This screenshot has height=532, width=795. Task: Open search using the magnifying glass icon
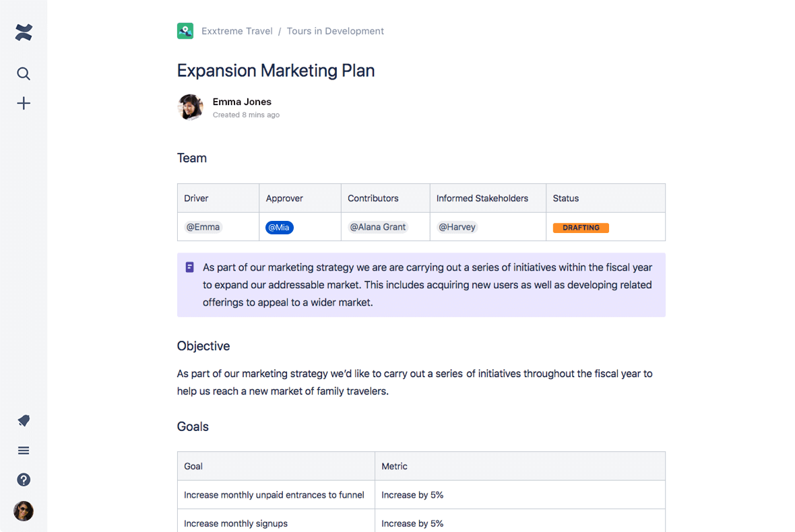[x=24, y=73]
